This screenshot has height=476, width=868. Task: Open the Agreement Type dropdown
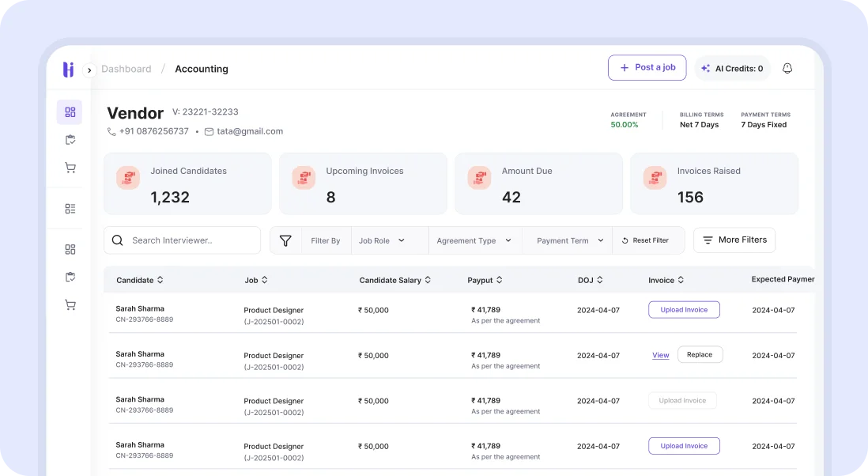[x=474, y=240]
